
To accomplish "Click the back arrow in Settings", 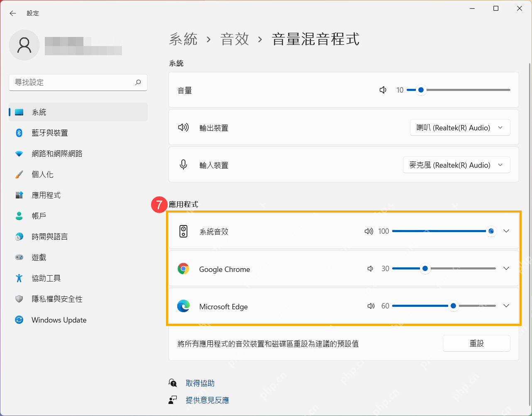I will (13, 13).
